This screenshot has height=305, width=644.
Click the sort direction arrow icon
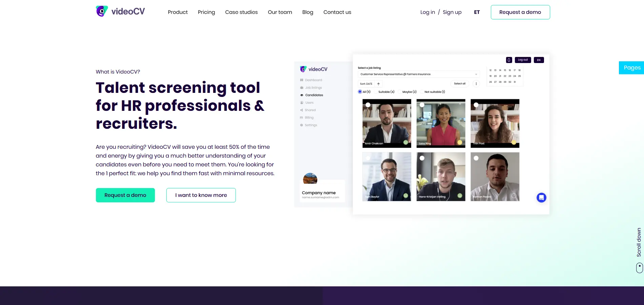(378, 84)
